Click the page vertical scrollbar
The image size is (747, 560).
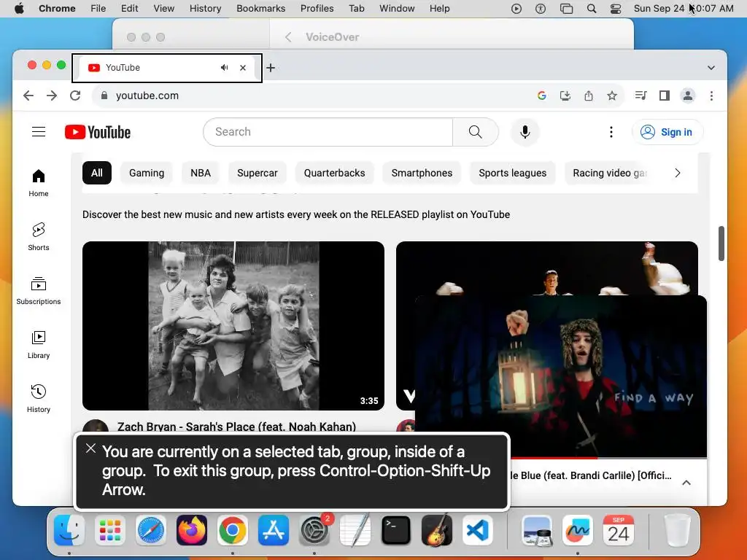tap(721, 244)
